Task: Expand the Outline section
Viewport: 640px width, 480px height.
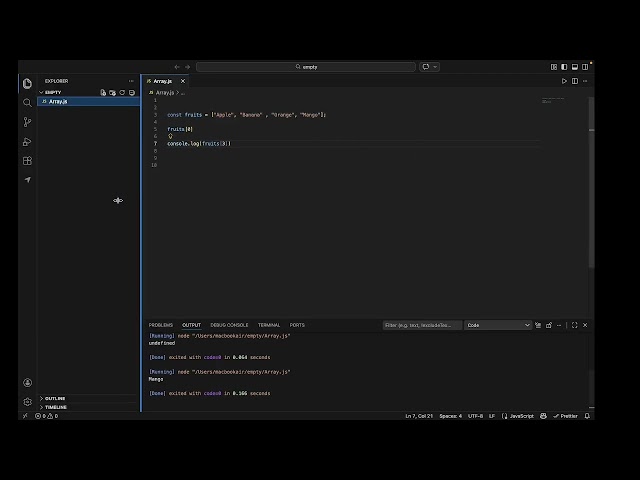Action: pos(55,398)
